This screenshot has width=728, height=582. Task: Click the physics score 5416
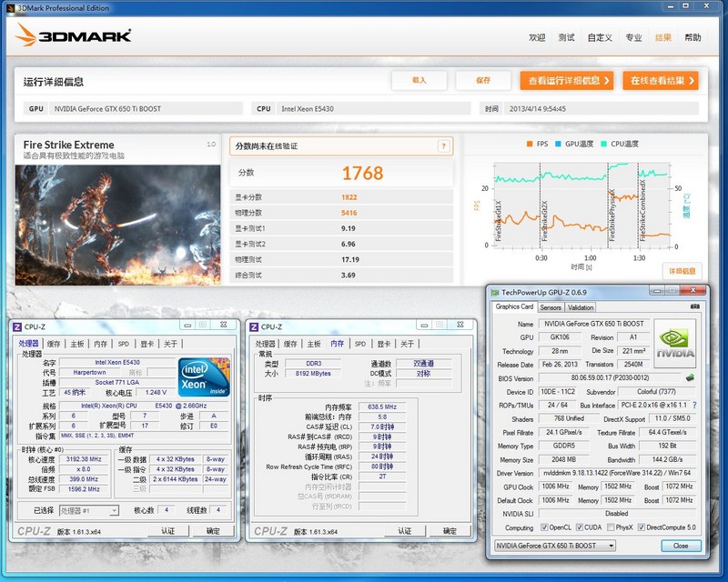(349, 213)
